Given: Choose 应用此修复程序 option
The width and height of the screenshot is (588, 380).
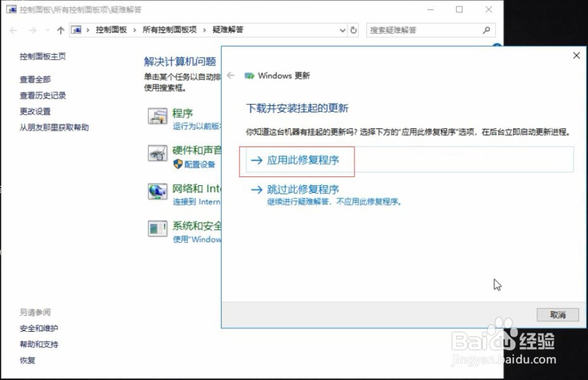Looking at the screenshot, I should click(410, 160).
